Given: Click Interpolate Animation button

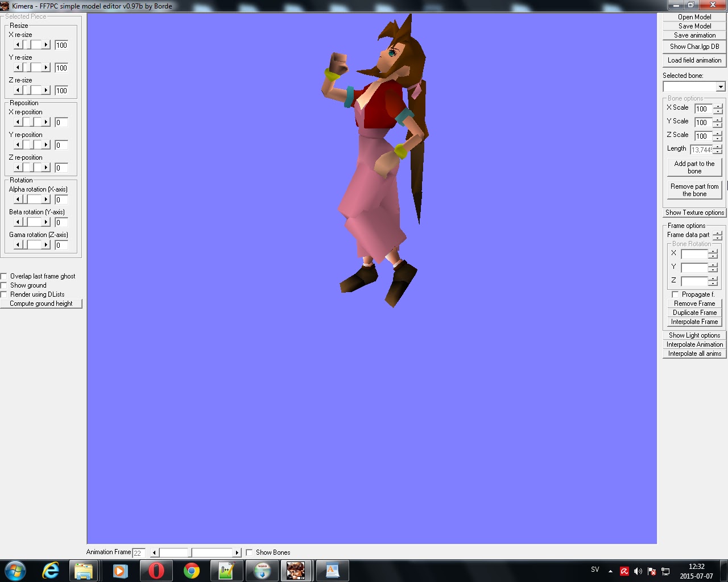Looking at the screenshot, I should [x=694, y=344].
